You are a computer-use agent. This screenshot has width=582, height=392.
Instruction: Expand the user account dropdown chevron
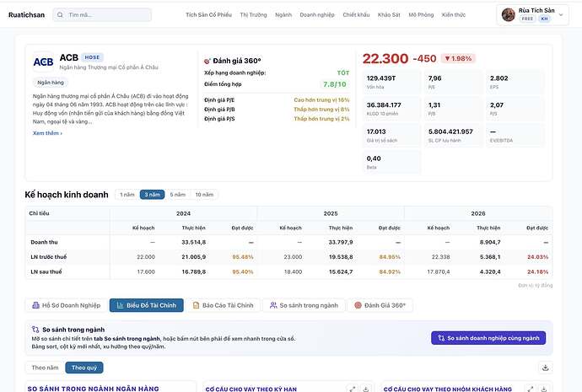(561, 15)
